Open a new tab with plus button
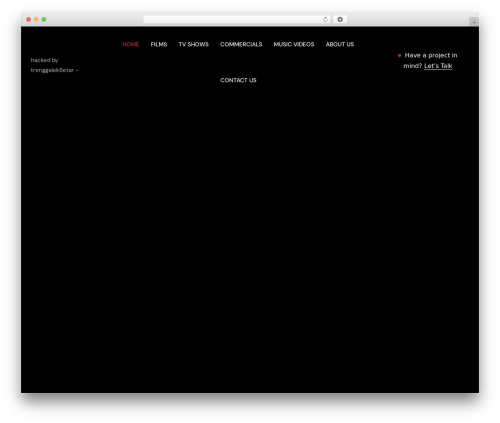 (474, 22)
